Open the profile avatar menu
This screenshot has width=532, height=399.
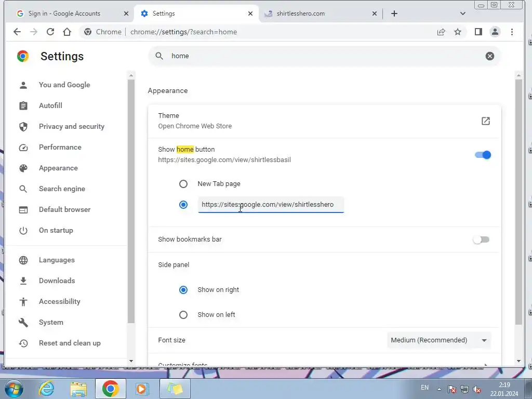(495, 32)
